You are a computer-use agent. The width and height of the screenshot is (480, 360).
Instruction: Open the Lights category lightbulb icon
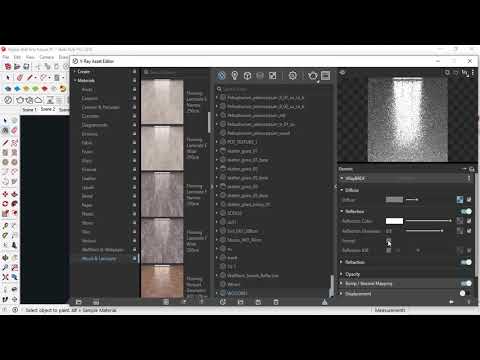click(234, 76)
